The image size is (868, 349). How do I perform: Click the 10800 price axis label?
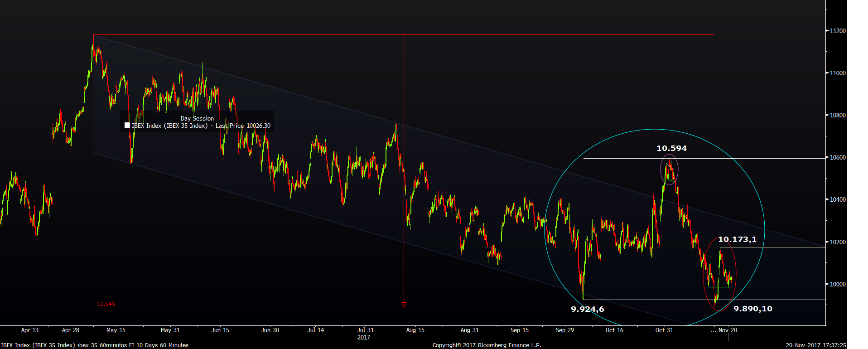tap(838, 115)
